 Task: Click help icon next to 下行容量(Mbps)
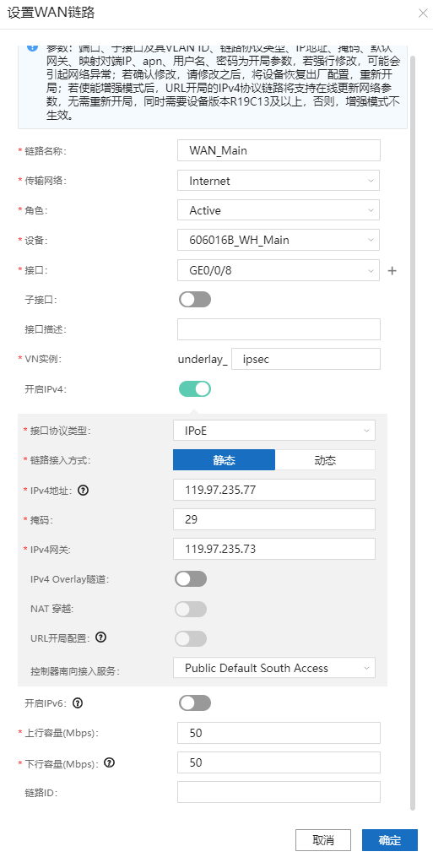tap(109, 762)
